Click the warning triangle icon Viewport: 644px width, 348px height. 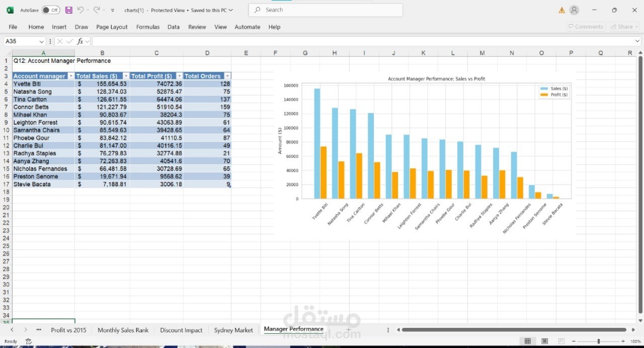pyautogui.click(x=561, y=10)
